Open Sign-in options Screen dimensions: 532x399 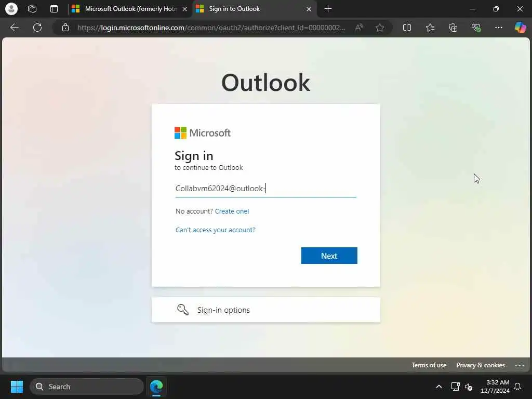[x=265, y=310]
